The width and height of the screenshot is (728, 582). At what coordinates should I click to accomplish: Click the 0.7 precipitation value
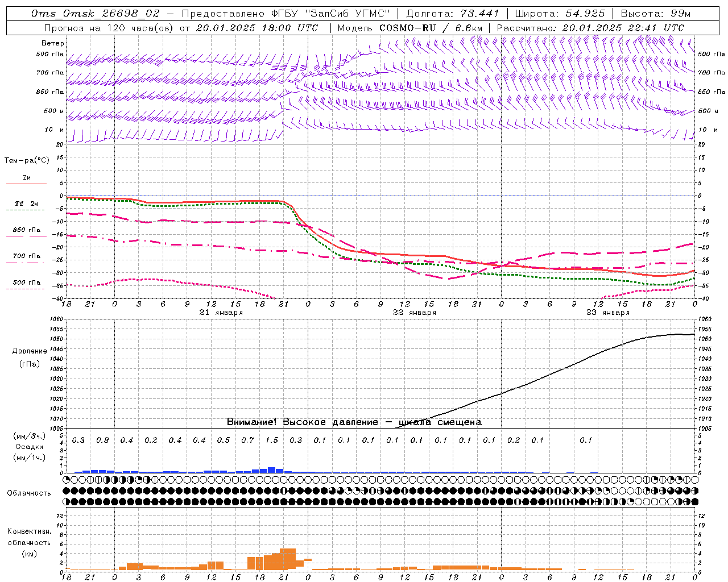(x=247, y=440)
